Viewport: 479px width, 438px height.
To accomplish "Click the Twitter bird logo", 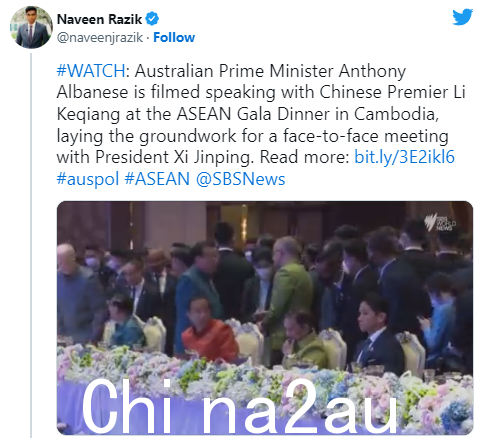I will click(462, 17).
